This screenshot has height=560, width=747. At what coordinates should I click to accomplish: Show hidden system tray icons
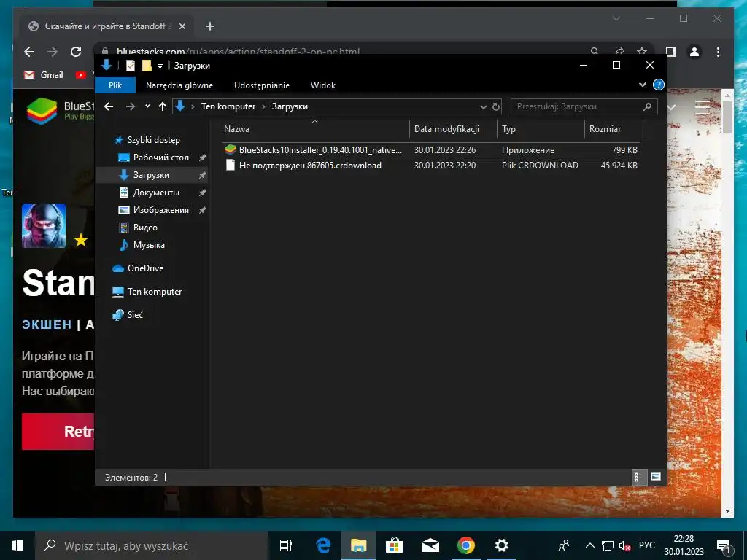coord(589,545)
